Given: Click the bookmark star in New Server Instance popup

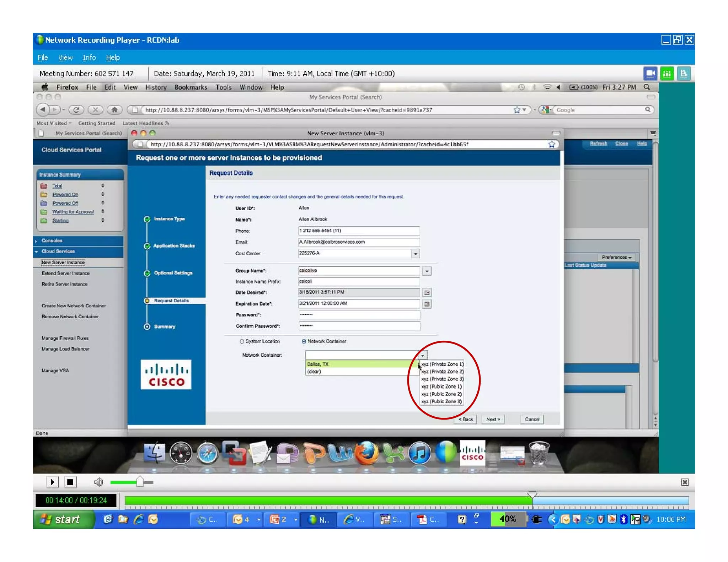Looking at the screenshot, I should pos(552,144).
